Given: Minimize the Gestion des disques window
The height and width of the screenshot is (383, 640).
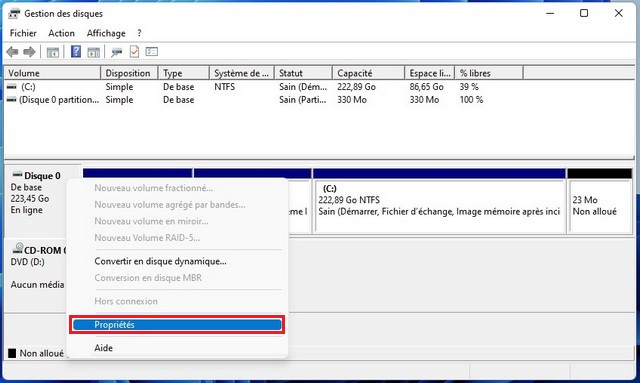Looking at the screenshot, I should [x=550, y=13].
